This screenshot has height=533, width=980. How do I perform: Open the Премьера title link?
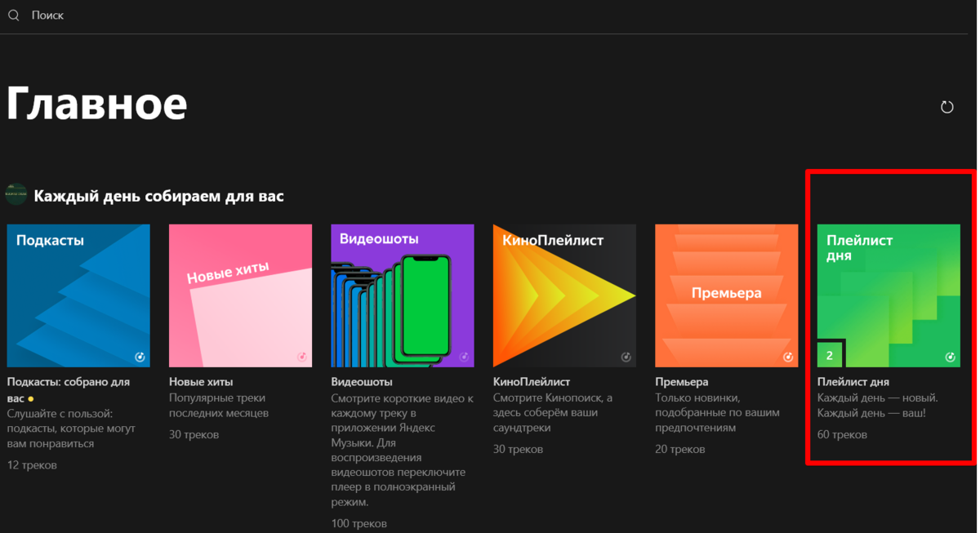pos(682,382)
